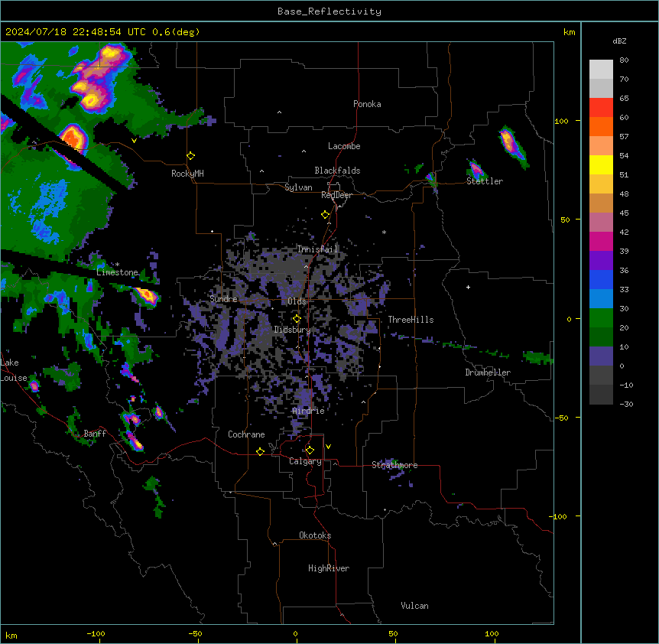
Task: Pick the yellow 51-54 dBZ legend swatch
Action: (601, 165)
